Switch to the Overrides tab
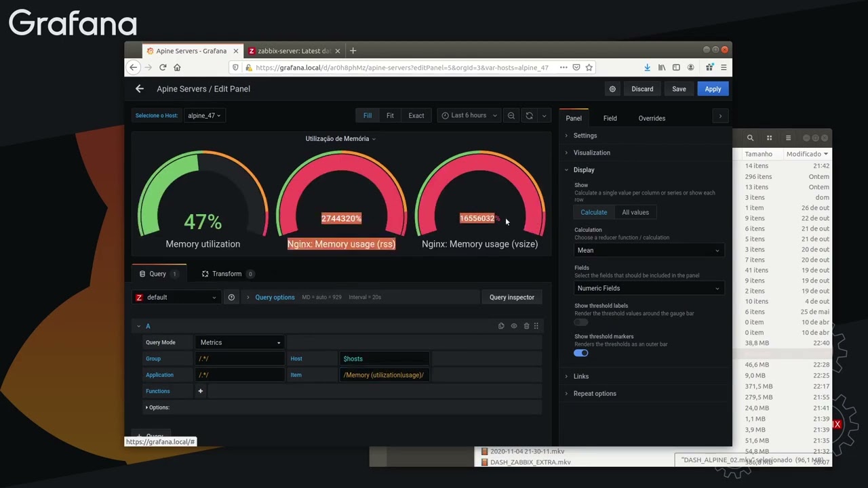The height and width of the screenshot is (488, 868). tap(652, 118)
